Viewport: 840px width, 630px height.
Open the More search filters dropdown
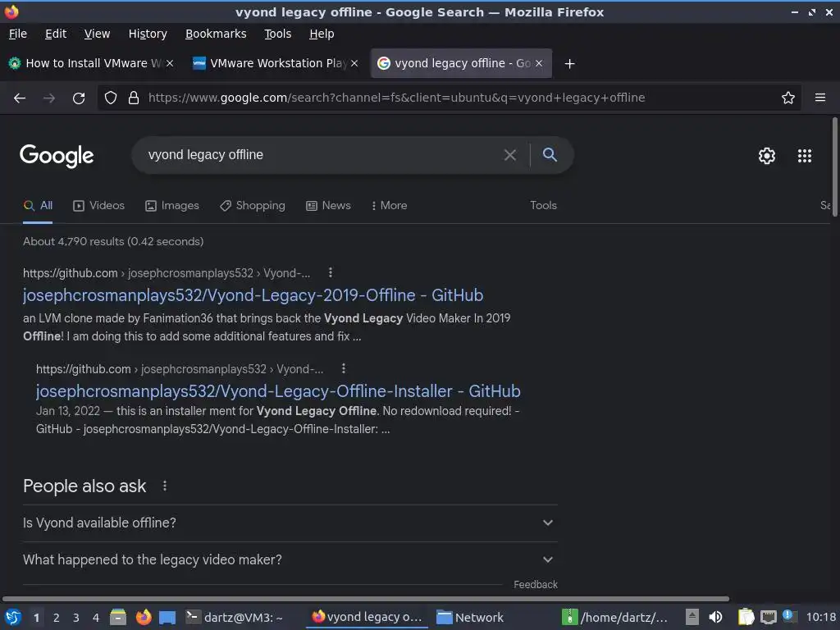[389, 206]
